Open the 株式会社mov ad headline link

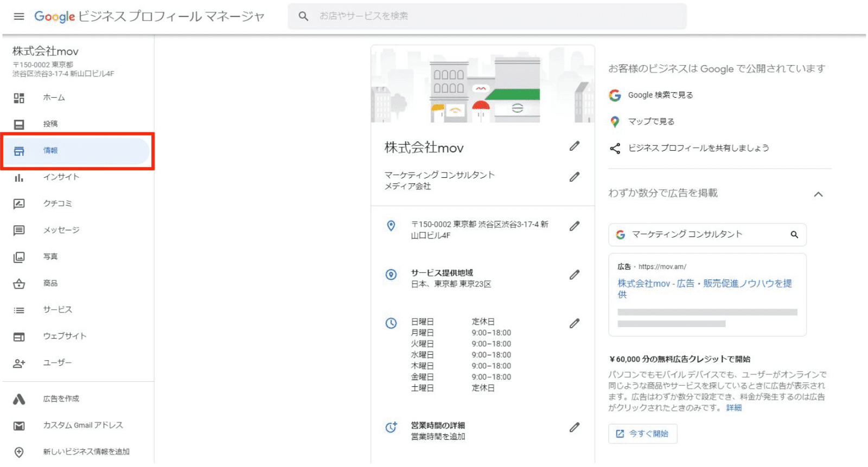[x=704, y=289]
